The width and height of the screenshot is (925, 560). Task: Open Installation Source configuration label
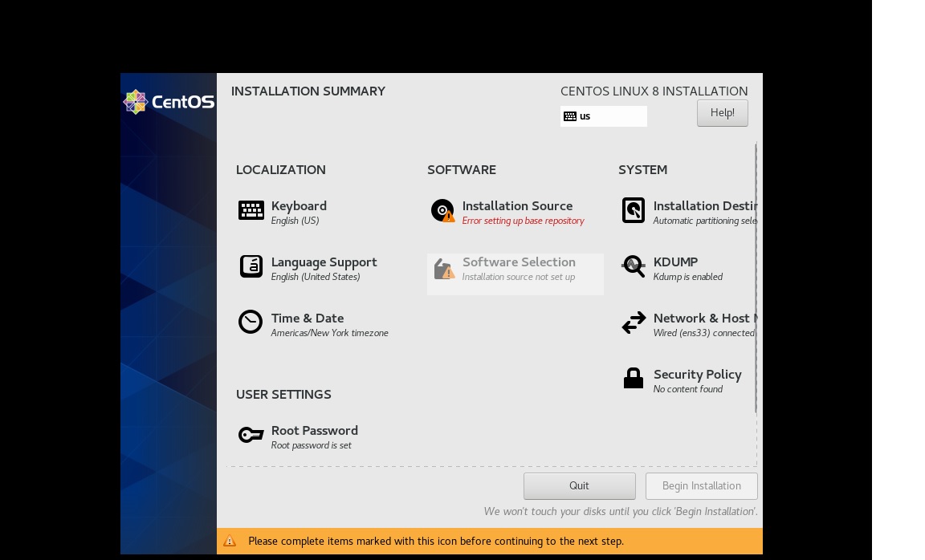click(x=517, y=205)
